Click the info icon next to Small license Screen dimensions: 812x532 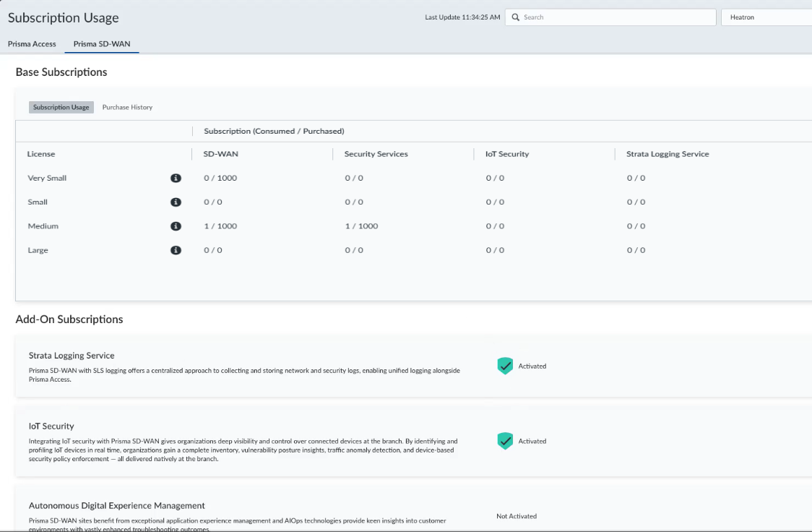click(176, 202)
